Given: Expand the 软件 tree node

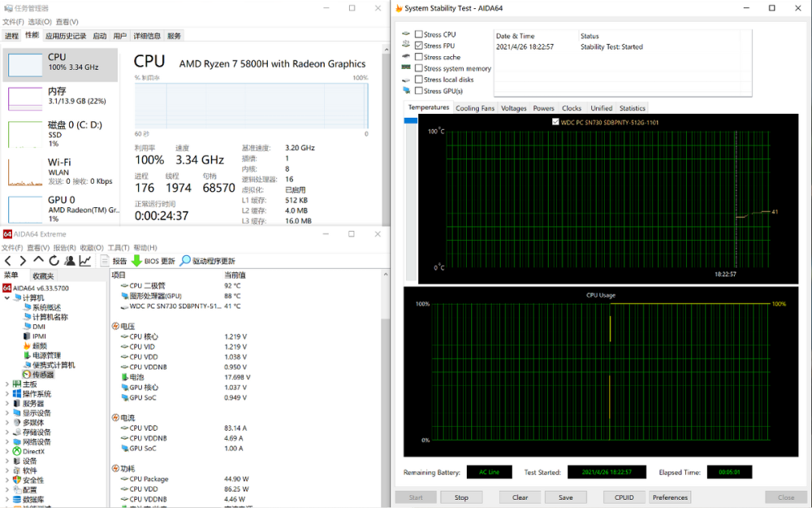Looking at the screenshot, I should point(6,471).
